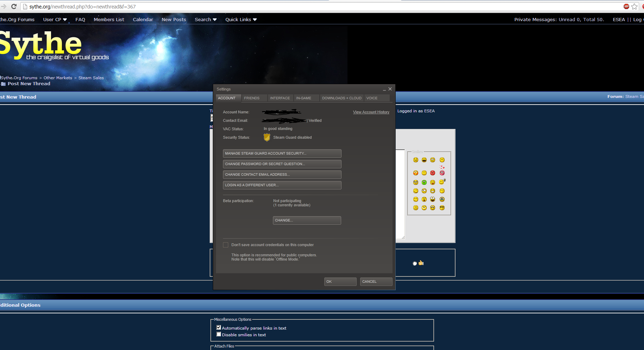
Task: Click the Steam Guard shield icon
Action: (x=267, y=137)
